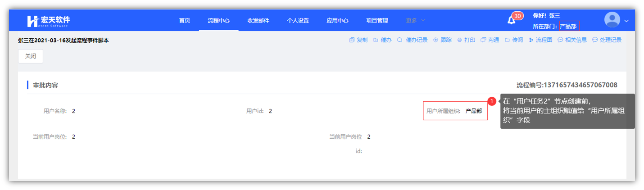Screen dimensions: 644x190
Task: Click the 沟通 communicate icon
Action: [x=483, y=40]
